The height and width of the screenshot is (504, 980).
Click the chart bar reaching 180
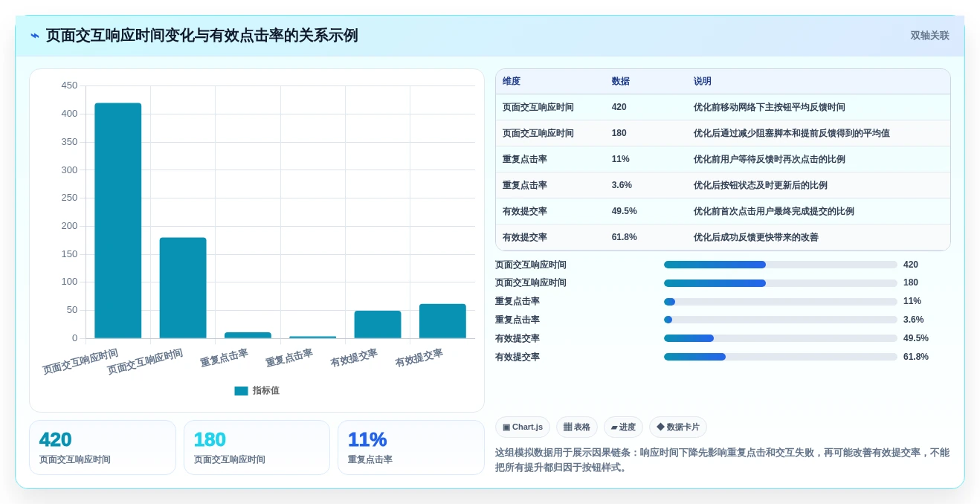[183, 288]
